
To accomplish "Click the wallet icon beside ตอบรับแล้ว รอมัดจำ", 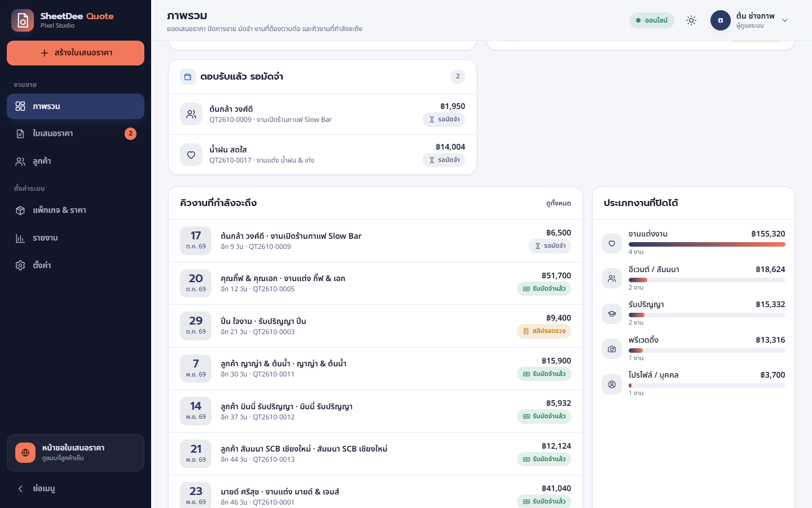I will [x=188, y=77].
